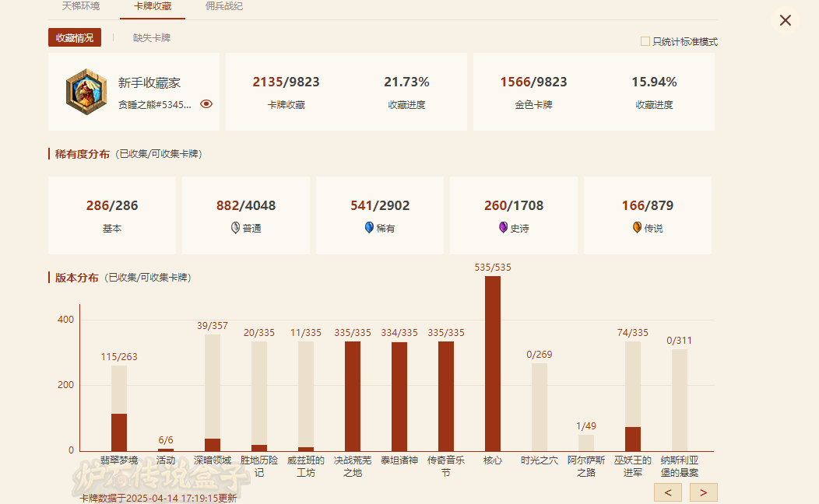Click the 巫妖王的进军 74/335 bar
The height and width of the screenshot is (504, 819).
click(632, 397)
